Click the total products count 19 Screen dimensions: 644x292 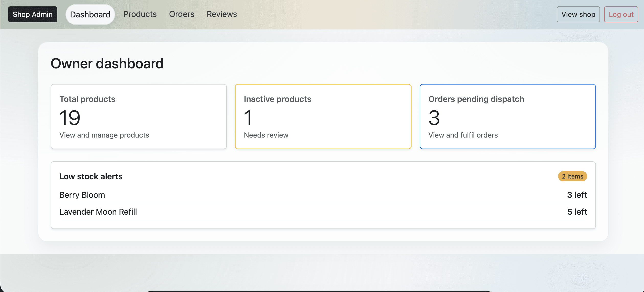point(70,118)
